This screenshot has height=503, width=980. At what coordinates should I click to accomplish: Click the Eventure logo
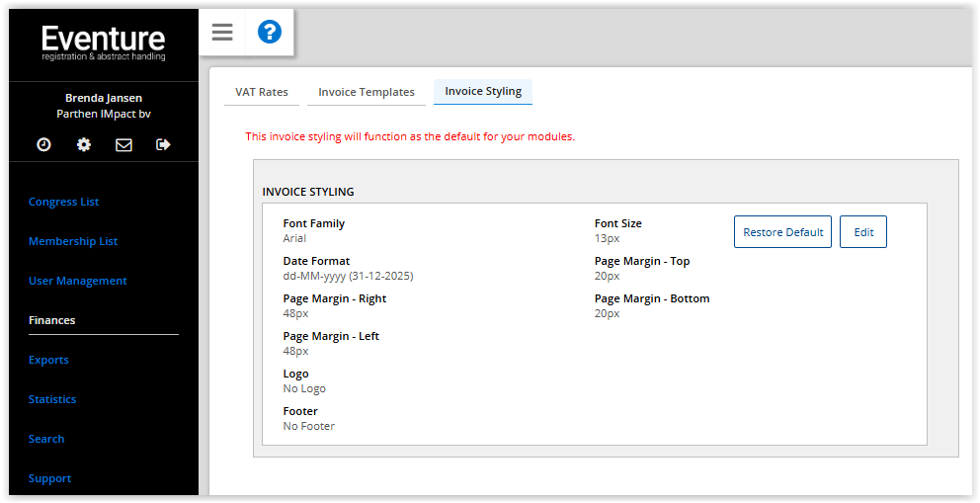[x=104, y=43]
